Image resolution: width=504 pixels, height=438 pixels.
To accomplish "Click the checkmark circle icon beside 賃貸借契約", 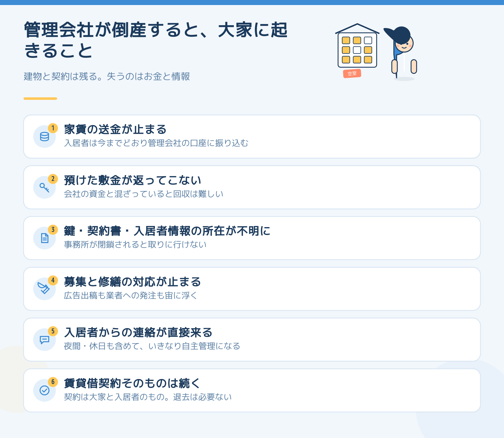I will [45, 390].
